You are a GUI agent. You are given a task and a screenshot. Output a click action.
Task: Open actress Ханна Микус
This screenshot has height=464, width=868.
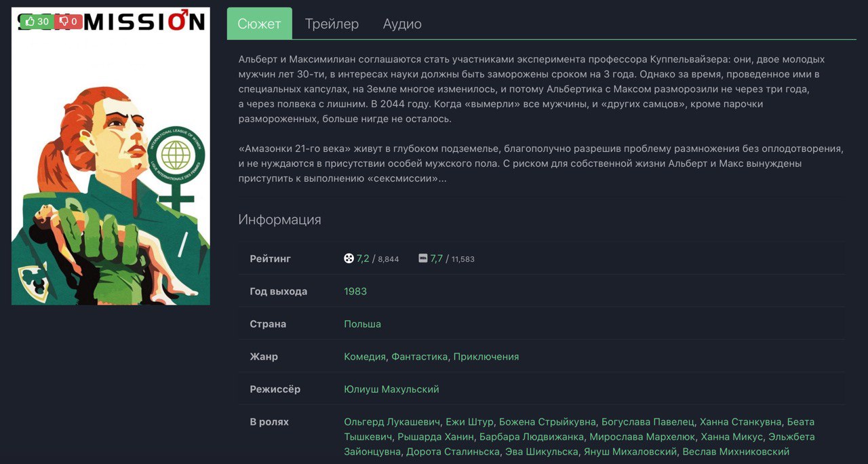click(732, 437)
